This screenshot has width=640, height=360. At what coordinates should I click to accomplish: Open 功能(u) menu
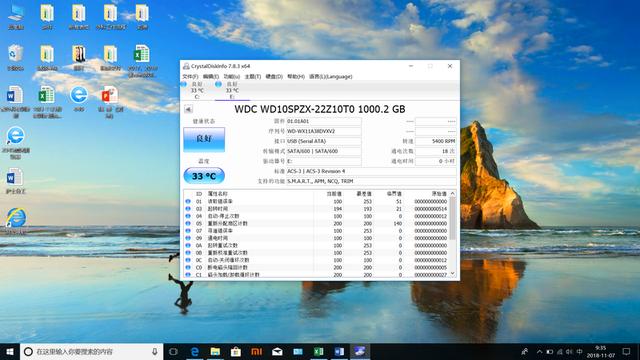pyautogui.click(x=231, y=76)
